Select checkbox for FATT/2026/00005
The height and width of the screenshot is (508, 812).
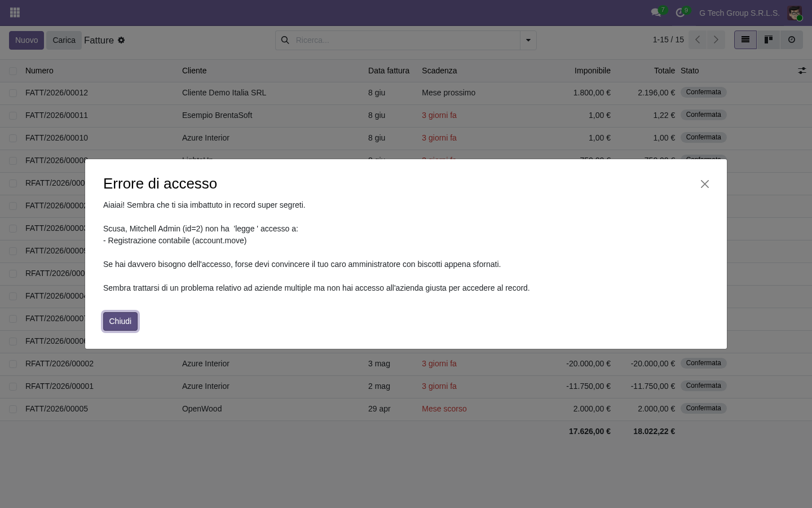tap(13, 409)
